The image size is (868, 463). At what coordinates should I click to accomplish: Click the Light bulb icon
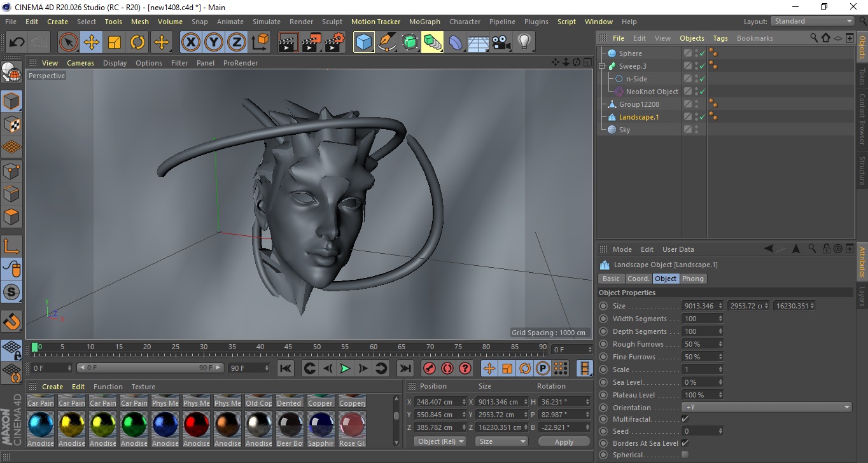pyautogui.click(x=524, y=43)
